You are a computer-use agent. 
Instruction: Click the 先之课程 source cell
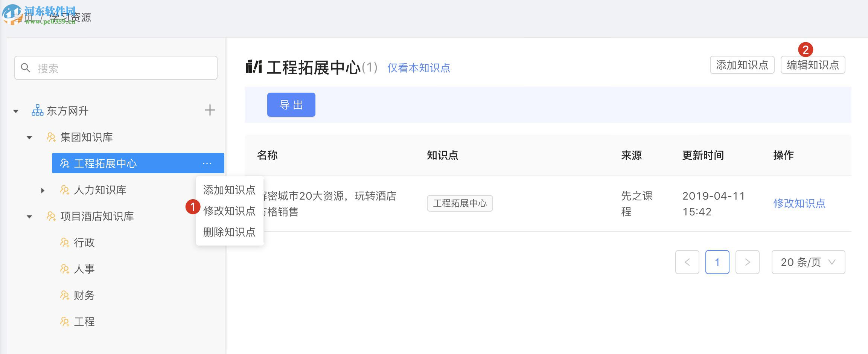click(x=637, y=204)
